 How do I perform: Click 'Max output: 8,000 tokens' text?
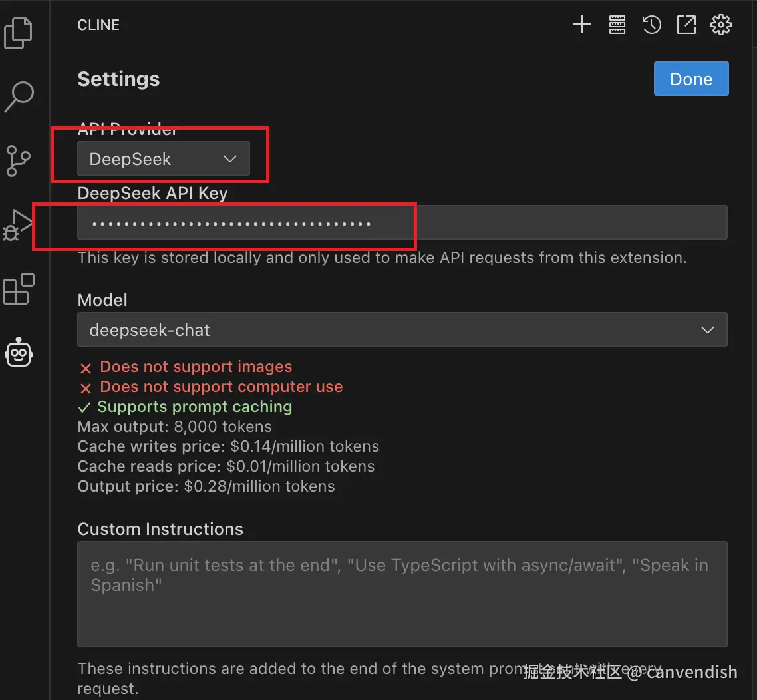pyautogui.click(x=175, y=427)
